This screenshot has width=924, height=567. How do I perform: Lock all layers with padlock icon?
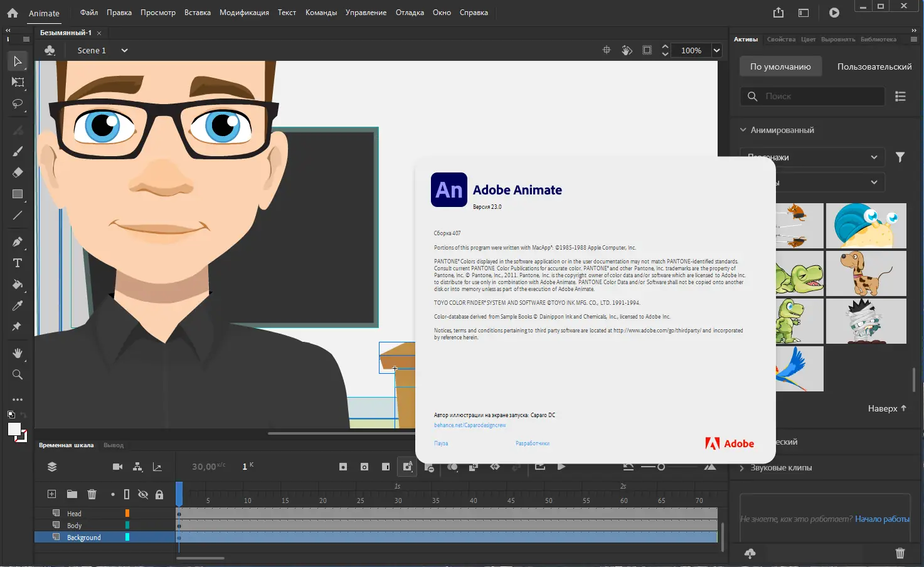159,494
